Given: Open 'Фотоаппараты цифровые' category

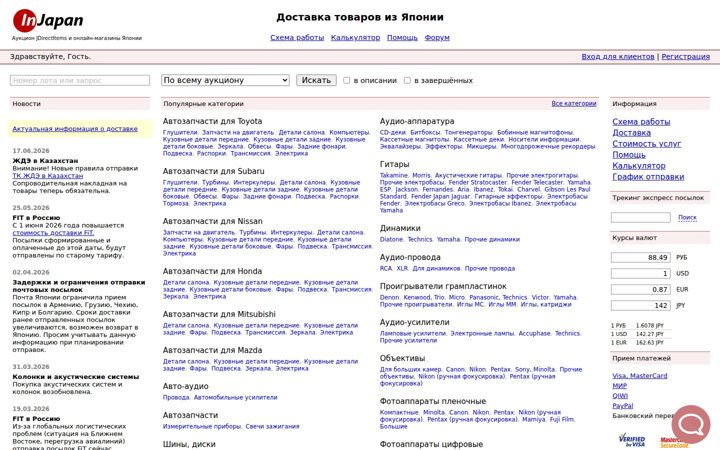Looking at the screenshot, I should pos(431,444).
